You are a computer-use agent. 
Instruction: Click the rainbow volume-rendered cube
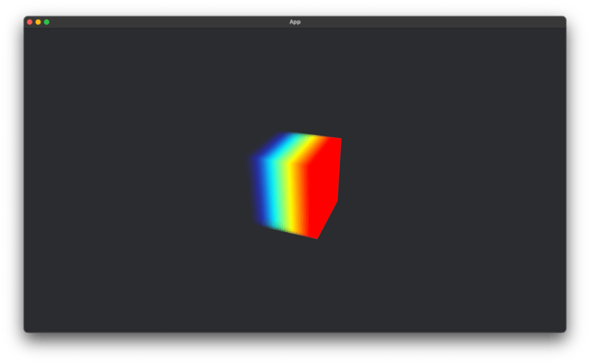coord(296,185)
